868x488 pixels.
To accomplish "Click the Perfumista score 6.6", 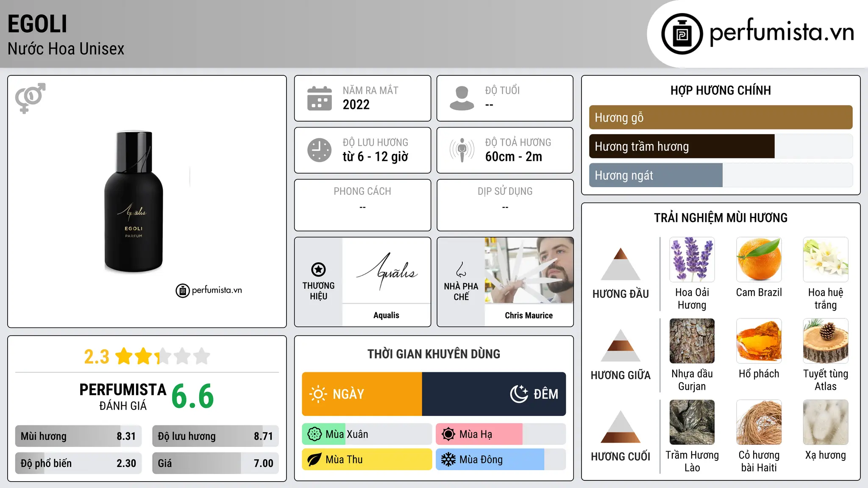I will click(192, 396).
